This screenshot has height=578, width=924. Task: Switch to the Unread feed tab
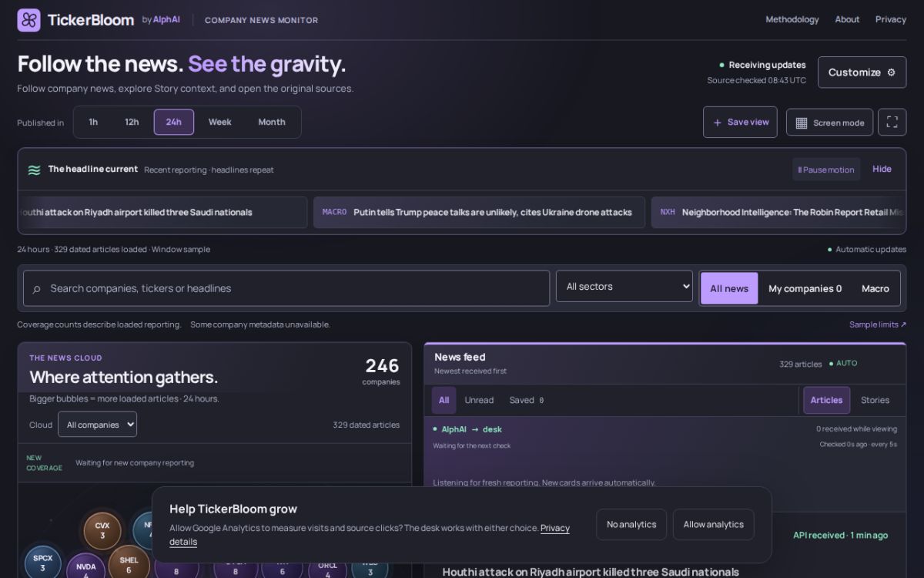pyautogui.click(x=479, y=400)
